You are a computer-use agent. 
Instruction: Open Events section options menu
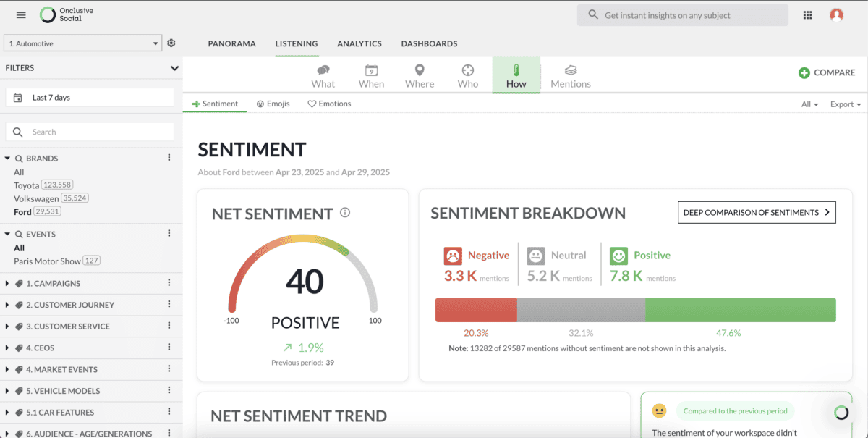click(x=169, y=234)
